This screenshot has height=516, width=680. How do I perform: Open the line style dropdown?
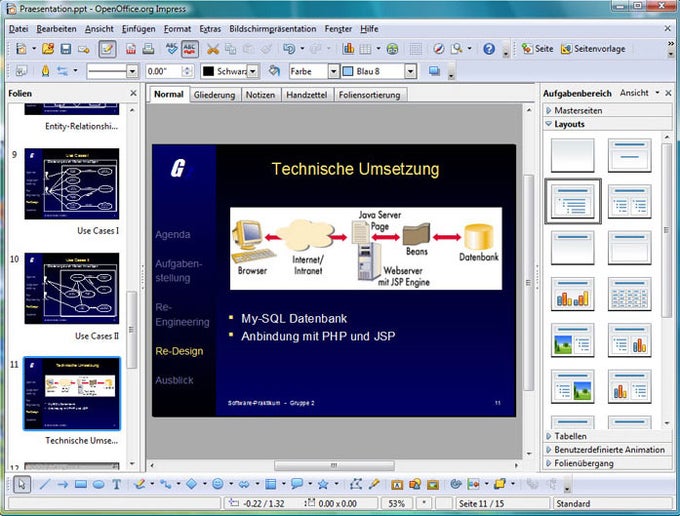[x=132, y=71]
